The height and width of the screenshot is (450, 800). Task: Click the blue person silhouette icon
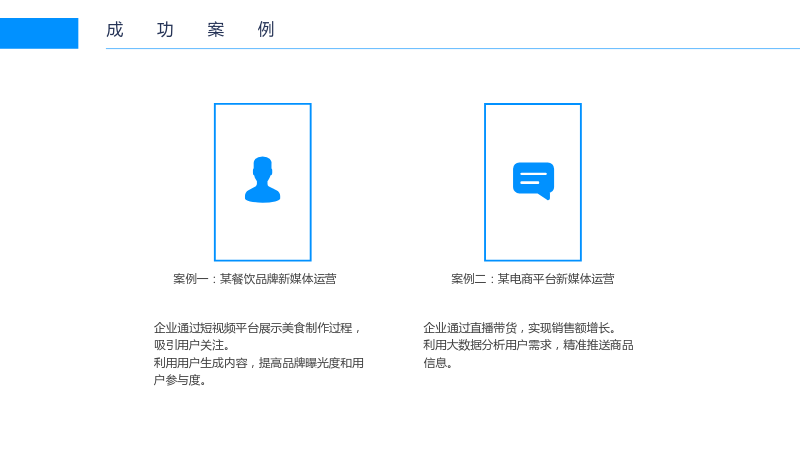click(x=262, y=180)
